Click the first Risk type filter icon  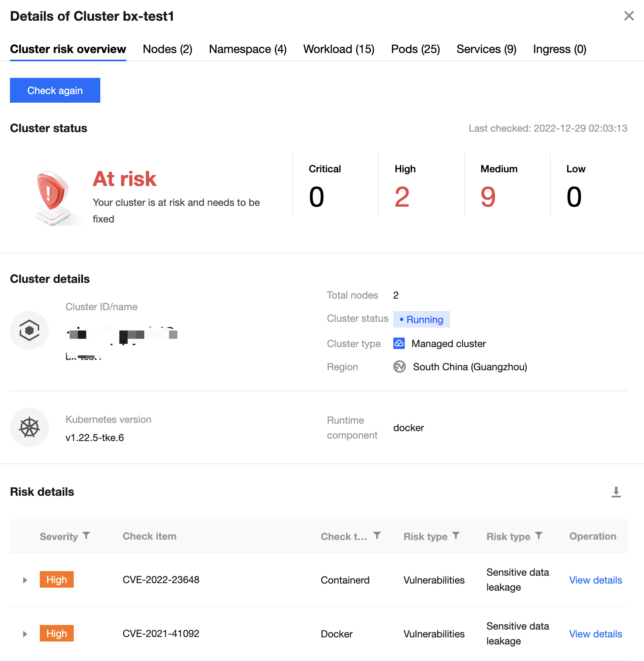pos(456,536)
